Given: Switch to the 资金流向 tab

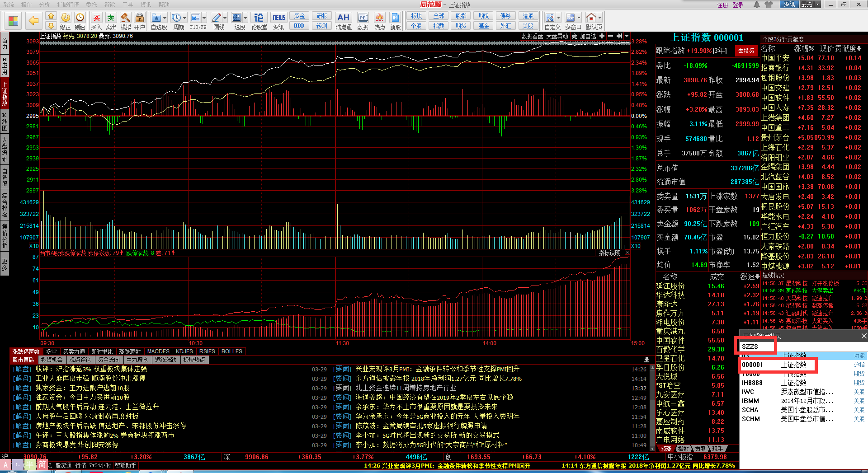Looking at the screenshot, I should pyautogui.click(x=108, y=360).
